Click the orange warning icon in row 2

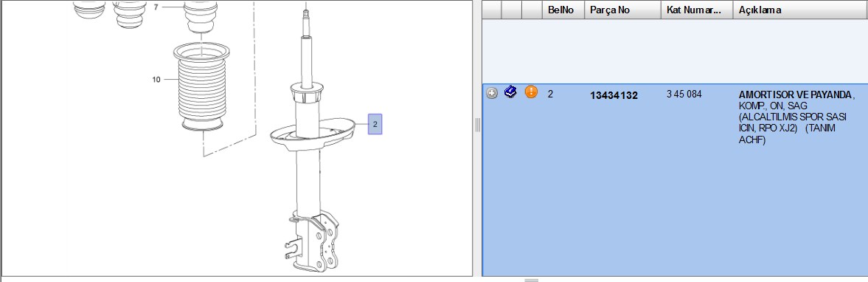click(531, 92)
